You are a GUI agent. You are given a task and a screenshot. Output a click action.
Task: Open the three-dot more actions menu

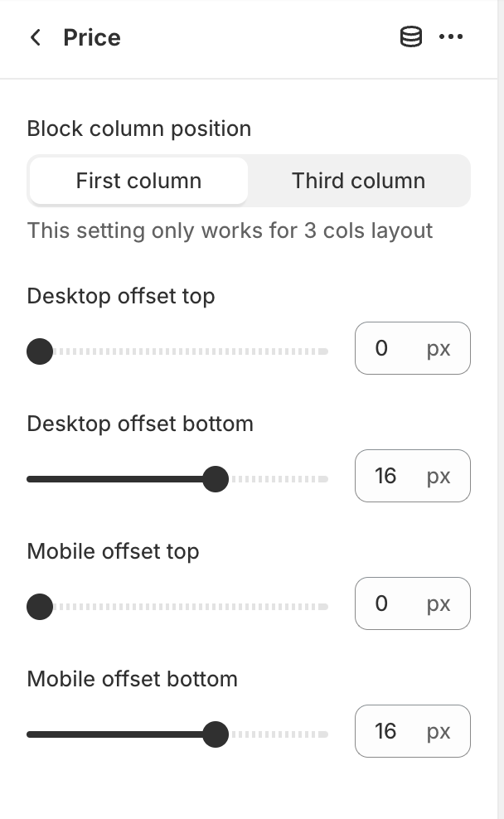pos(451,37)
